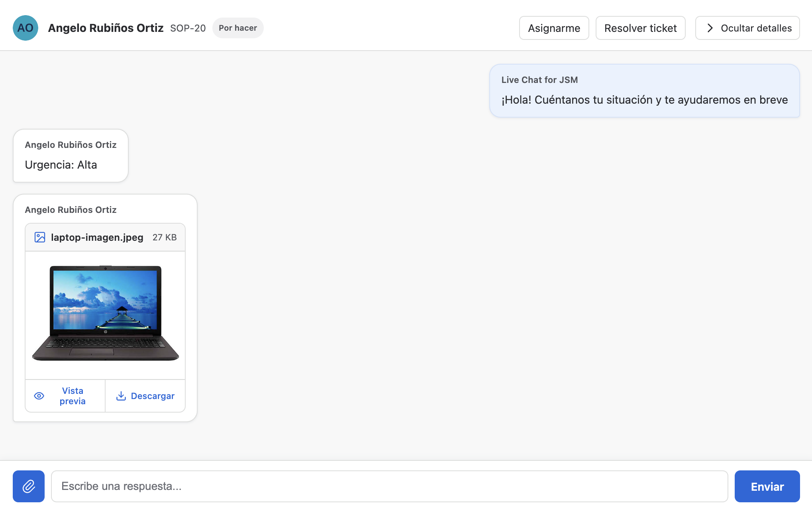Click the download arrow icon
The image size is (812, 527).
[x=121, y=396]
